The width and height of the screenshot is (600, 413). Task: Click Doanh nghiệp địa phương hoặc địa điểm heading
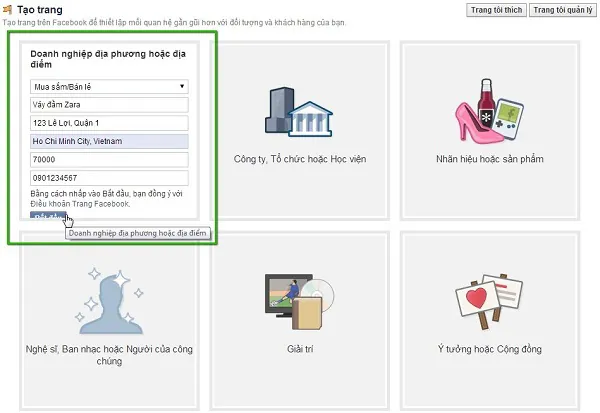pyautogui.click(x=108, y=59)
